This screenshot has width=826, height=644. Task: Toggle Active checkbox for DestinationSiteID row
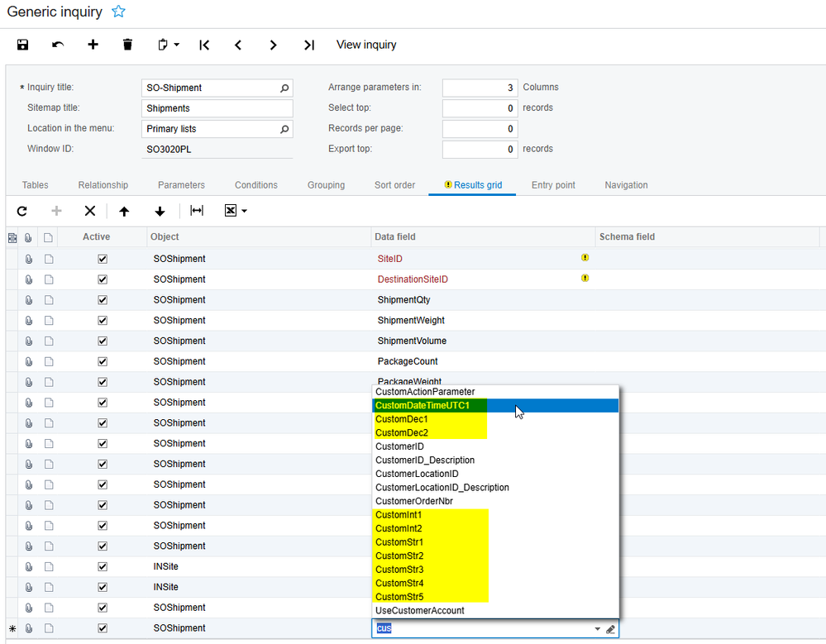click(103, 279)
